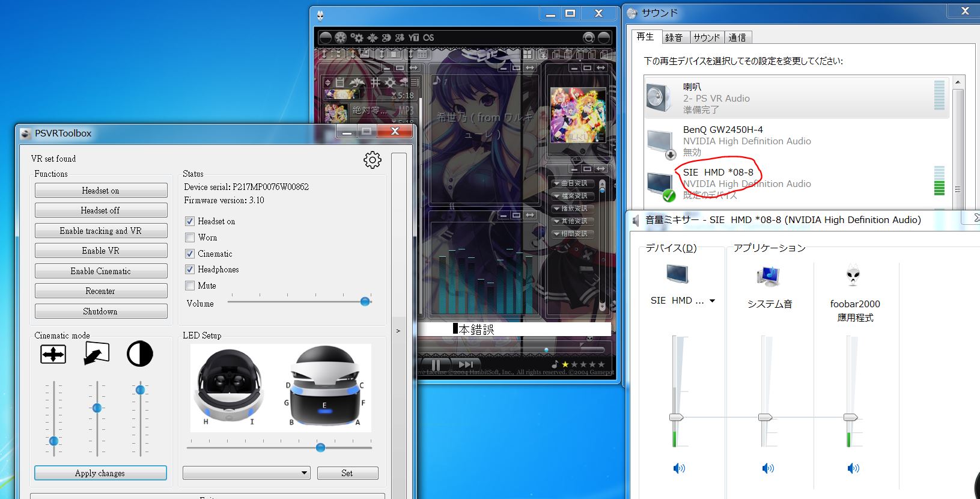Screen dimensions: 980x499
Task: Toggle the Headset on status checkbox
Action: (x=190, y=221)
